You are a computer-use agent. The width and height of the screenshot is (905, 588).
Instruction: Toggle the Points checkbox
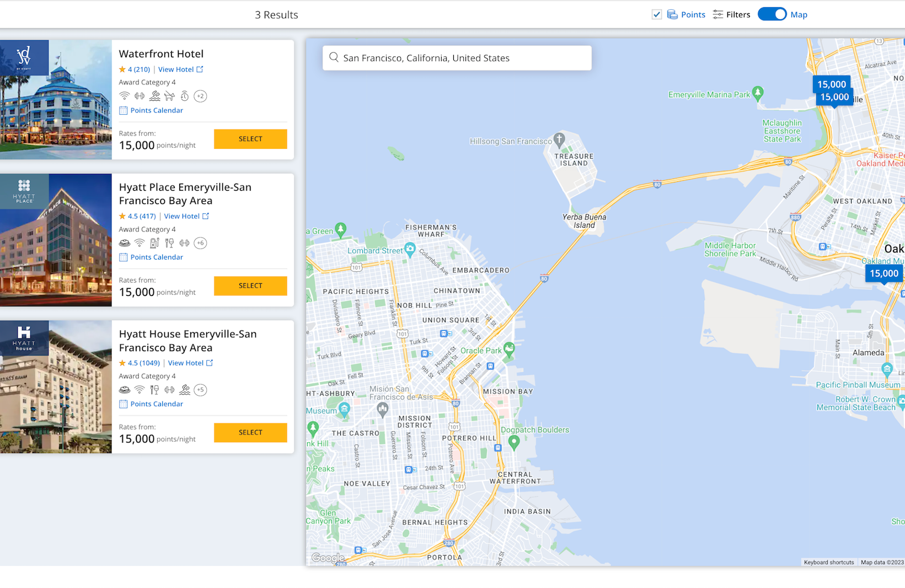coord(656,14)
